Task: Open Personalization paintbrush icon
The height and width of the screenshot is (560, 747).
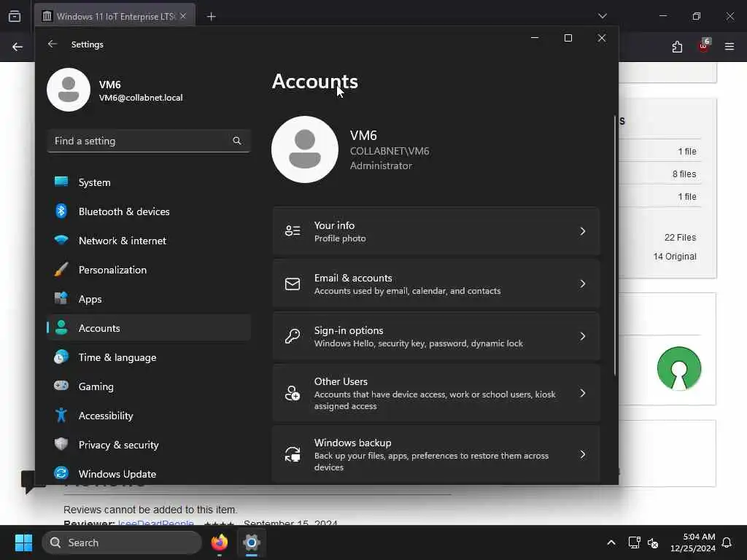Action: [x=61, y=270]
